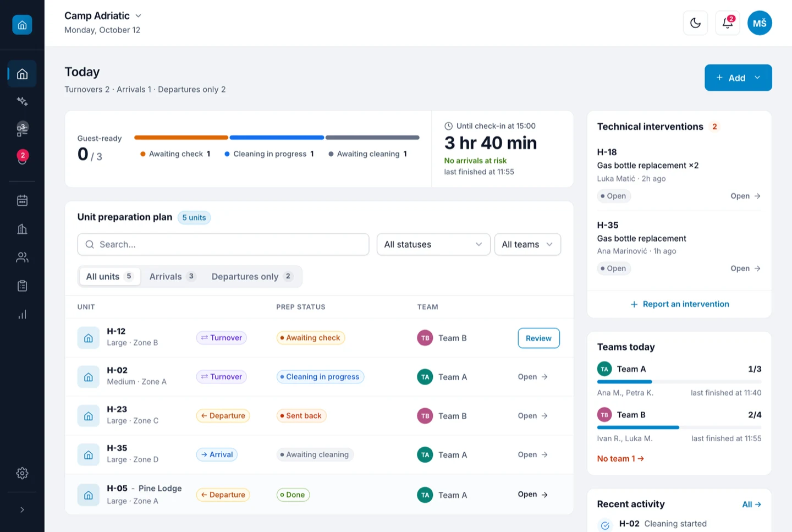The image size is (792, 532).
Task: Open the Home dashboard in the sidebar
Action: pos(22,74)
